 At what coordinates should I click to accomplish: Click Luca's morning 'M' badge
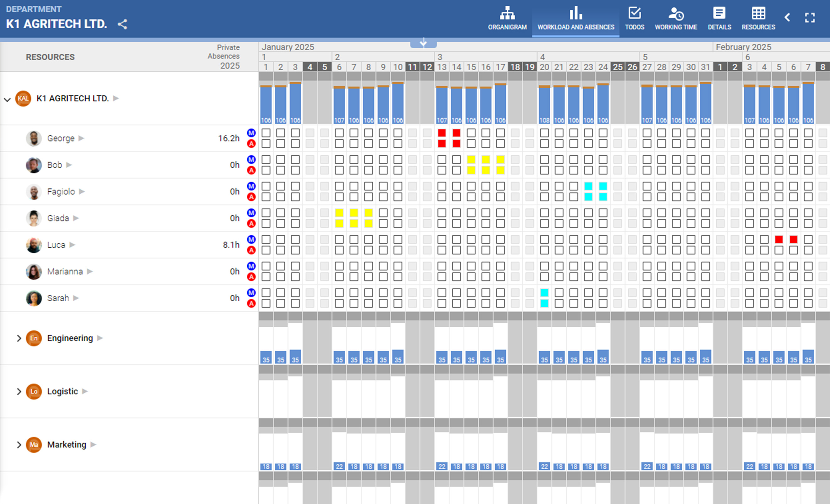(x=251, y=239)
